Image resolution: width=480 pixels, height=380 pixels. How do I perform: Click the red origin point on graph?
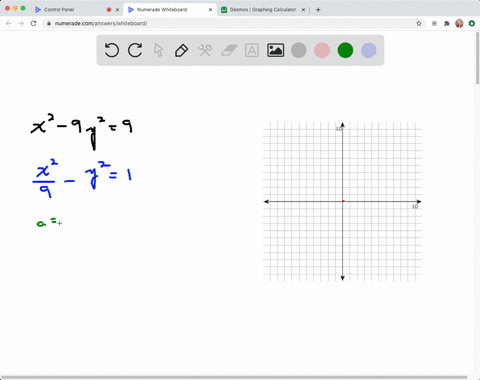click(x=343, y=201)
